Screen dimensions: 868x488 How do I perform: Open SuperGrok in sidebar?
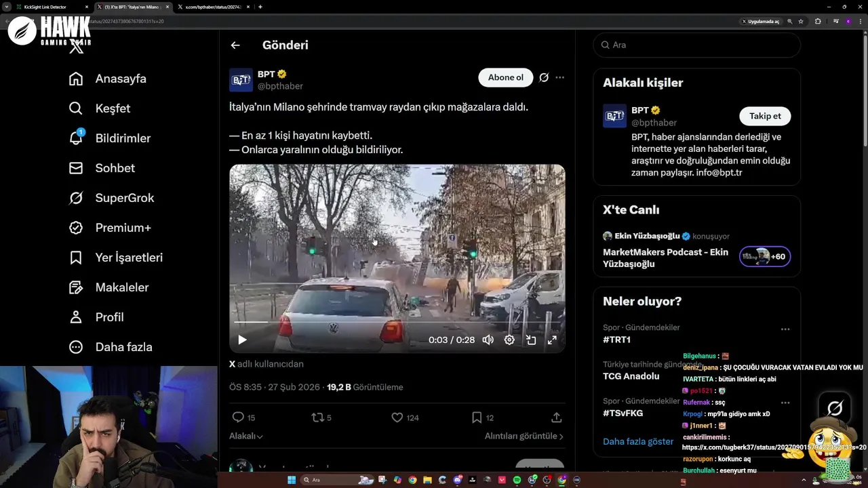(x=112, y=198)
